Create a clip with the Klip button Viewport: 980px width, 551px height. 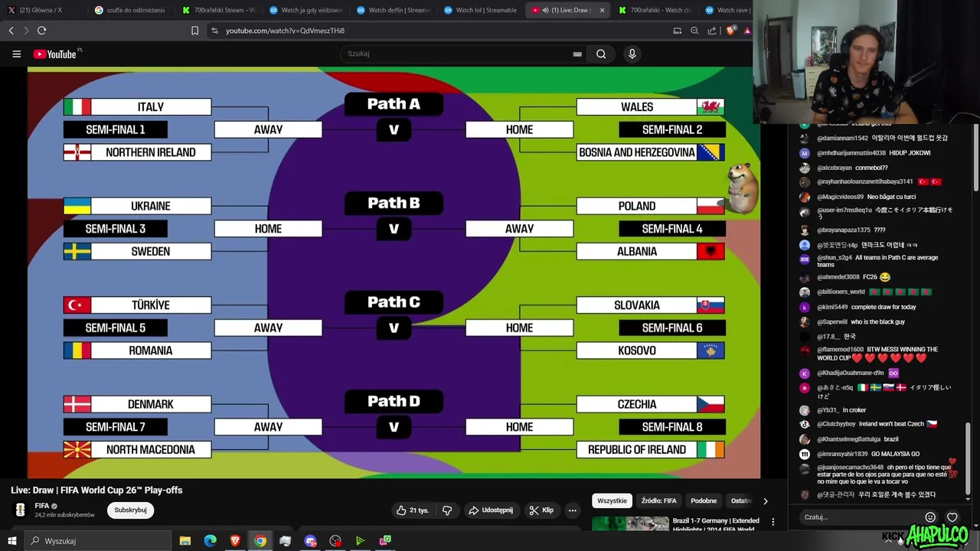[541, 510]
